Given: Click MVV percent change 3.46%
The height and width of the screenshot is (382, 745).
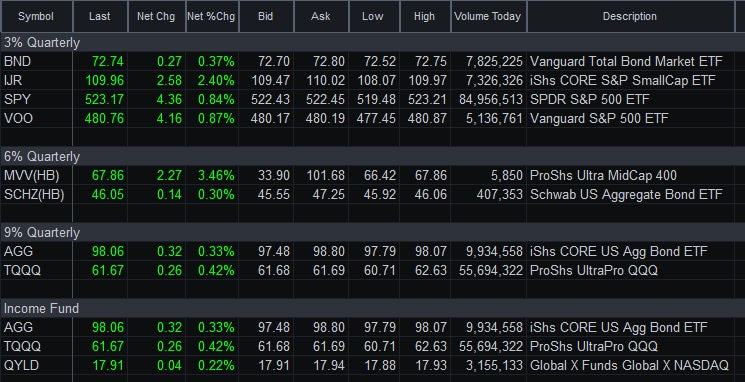Looking at the screenshot, I should pos(216,175).
